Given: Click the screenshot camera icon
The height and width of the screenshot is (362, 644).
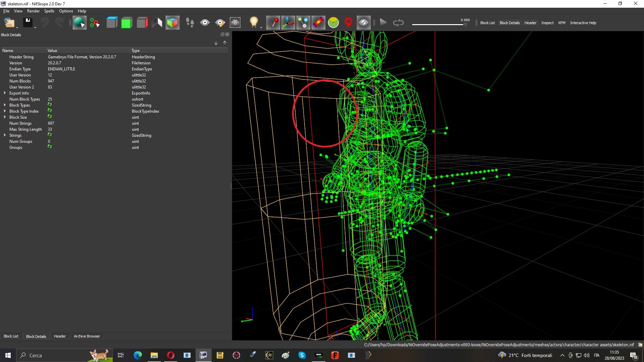Looking at the screenshot, I should pos(235,23).
